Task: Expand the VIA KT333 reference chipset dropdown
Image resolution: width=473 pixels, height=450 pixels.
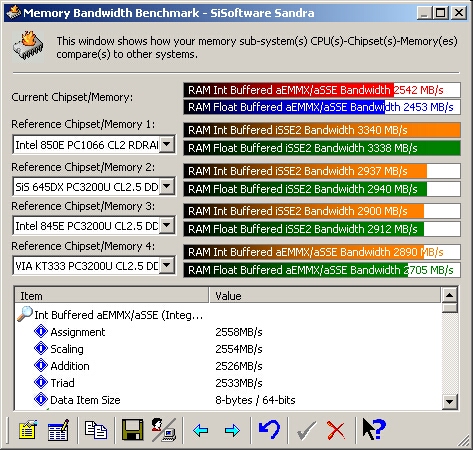Action: (167, 266)
